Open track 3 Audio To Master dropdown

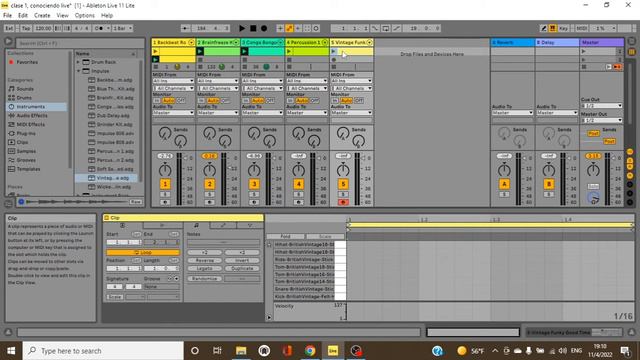(x=262, y=112)
